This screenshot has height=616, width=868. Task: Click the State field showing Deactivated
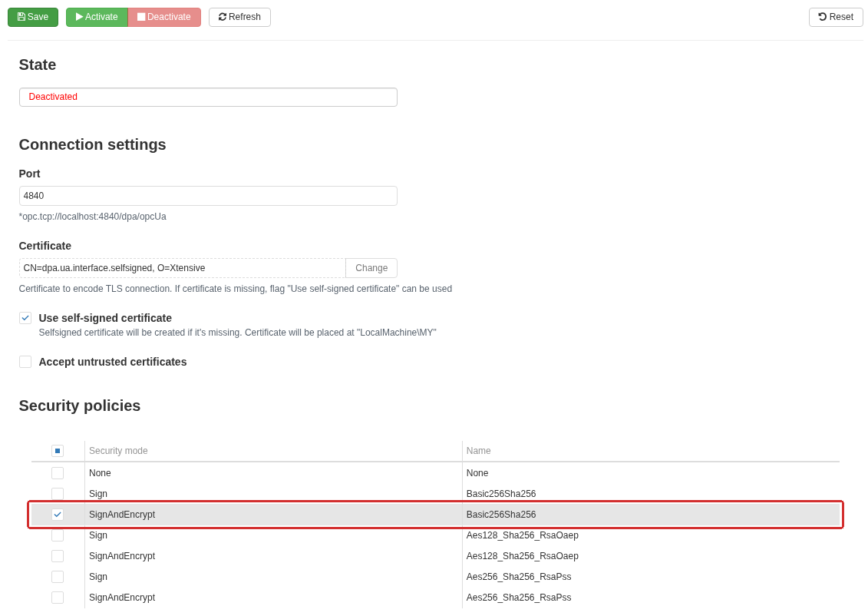208,97
